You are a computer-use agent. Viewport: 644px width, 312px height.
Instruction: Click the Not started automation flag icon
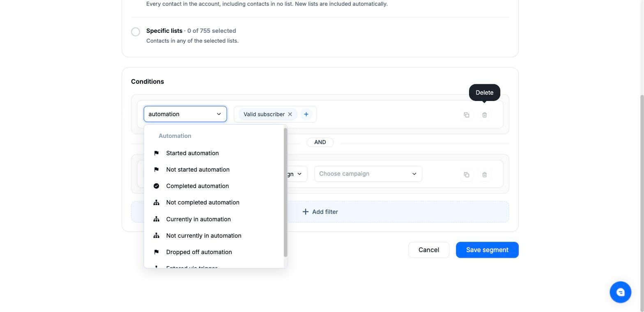click(x=156, y=170)
